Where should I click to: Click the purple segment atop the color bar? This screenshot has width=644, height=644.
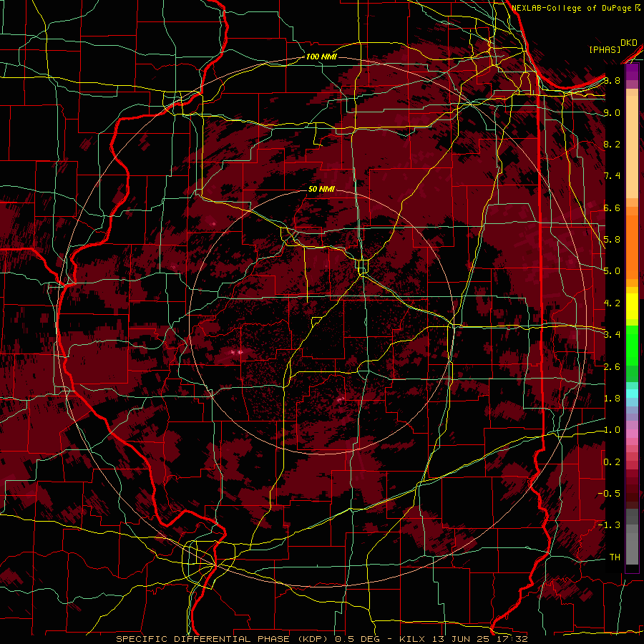point(632,72)
